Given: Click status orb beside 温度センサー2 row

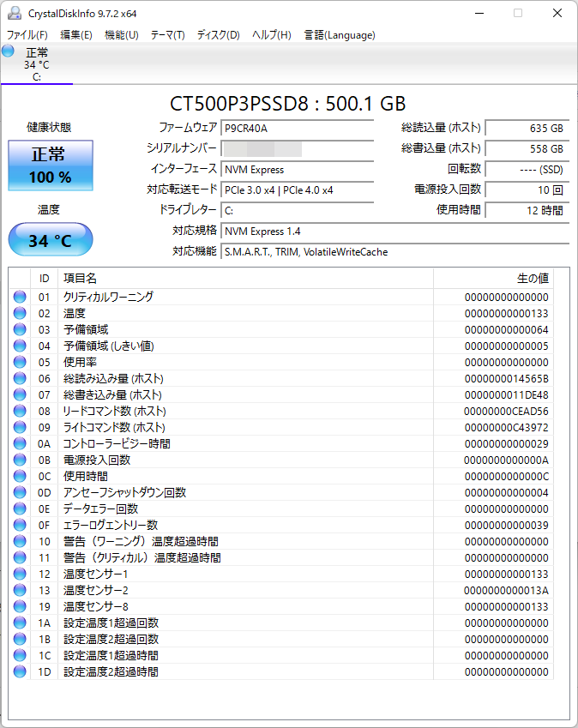Looking at the screenshot, I should pyautogui.click(x=20, y=590).
